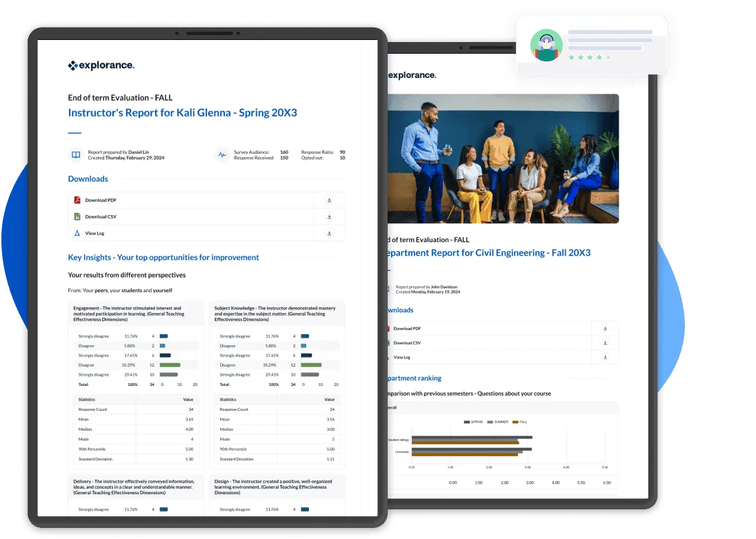Click the SPRING legend swatch in the ranking chart
The height and width of the screenshot is (539, 756).
467,422
